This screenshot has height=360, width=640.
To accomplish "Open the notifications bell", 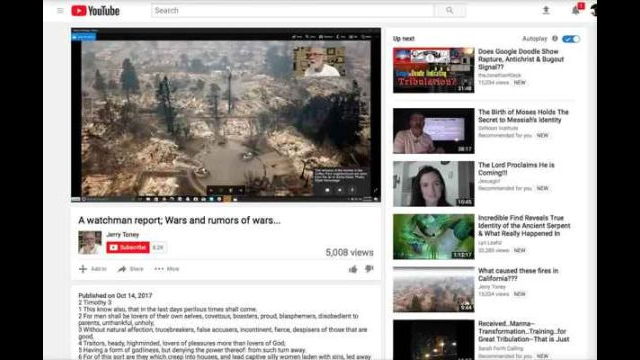I will click(x=576, y=10).
